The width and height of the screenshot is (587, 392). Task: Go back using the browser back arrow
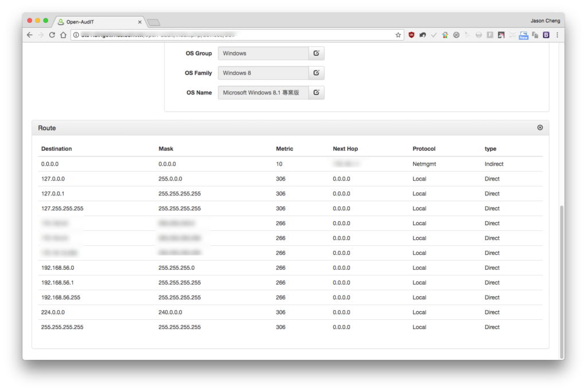[30, 35]
